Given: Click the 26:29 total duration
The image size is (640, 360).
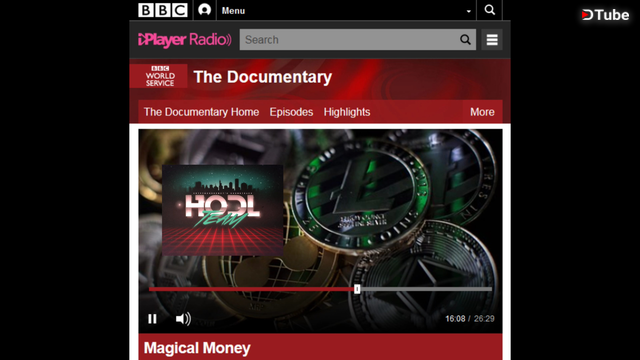Looking at the screenshot, I should (x=484, y=319).
